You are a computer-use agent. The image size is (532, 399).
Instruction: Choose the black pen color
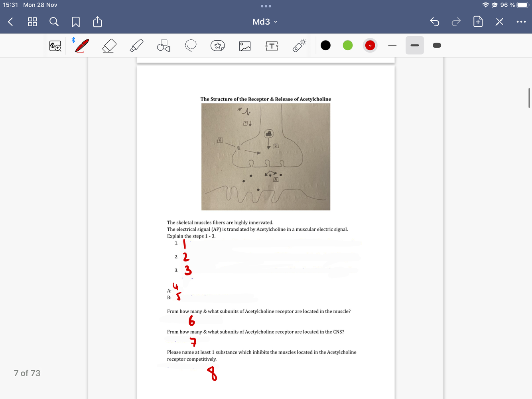point(325,45)
